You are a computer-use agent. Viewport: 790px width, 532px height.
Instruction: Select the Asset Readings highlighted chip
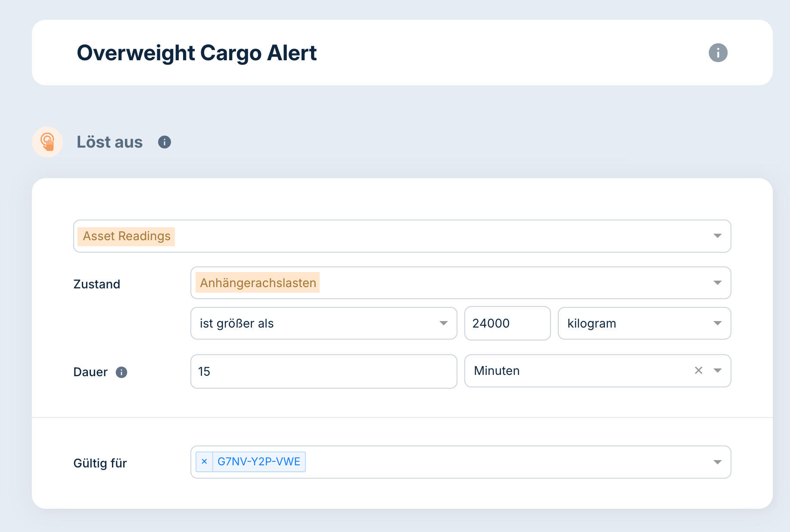click(x=127, y=236)
